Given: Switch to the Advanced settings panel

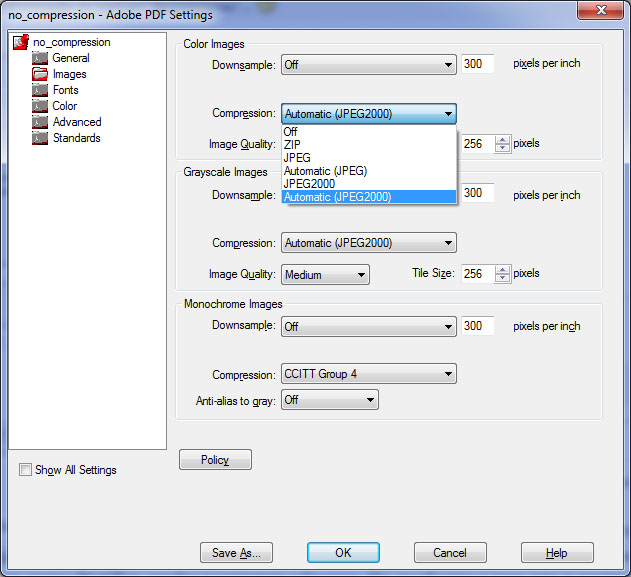Looking at the screenshot, I should pos(77,122).
